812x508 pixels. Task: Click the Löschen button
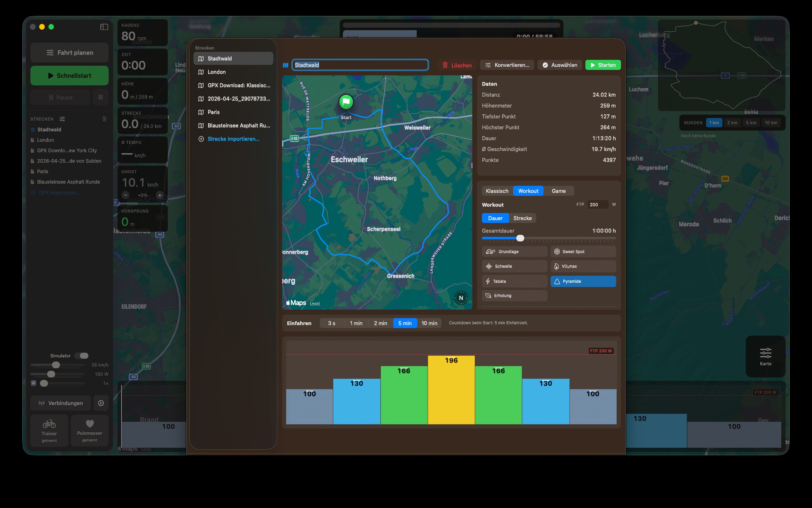click(457, 65)
